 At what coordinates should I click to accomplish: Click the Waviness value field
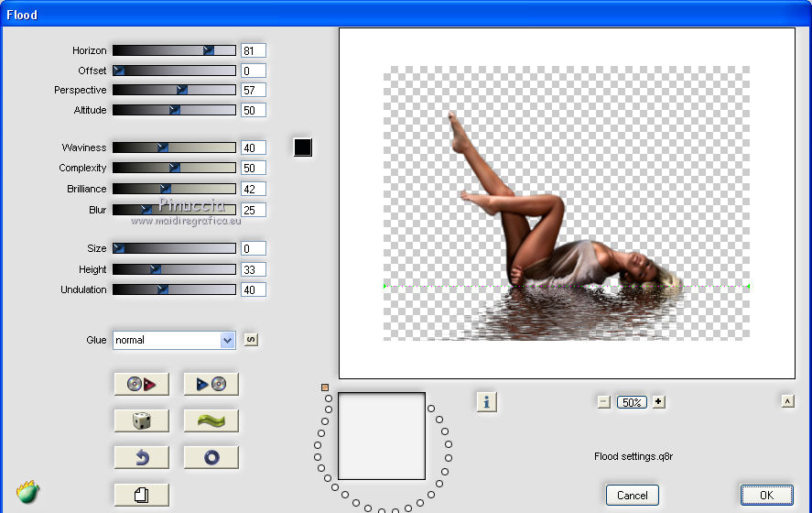click(254, 147)
